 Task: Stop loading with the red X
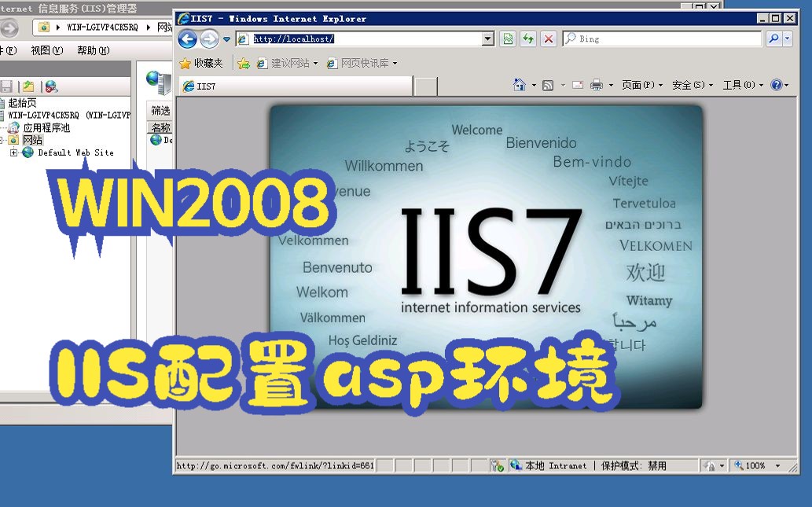tap(549, 39)
